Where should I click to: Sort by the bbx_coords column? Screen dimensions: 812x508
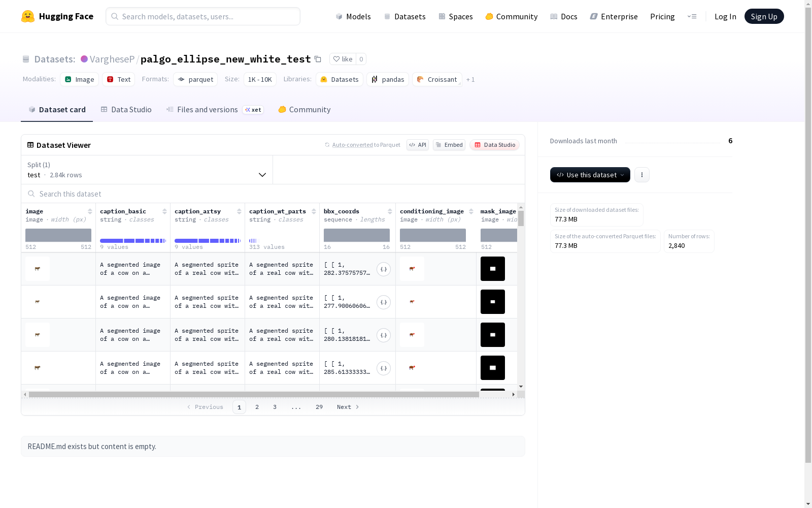coord(390,211)
